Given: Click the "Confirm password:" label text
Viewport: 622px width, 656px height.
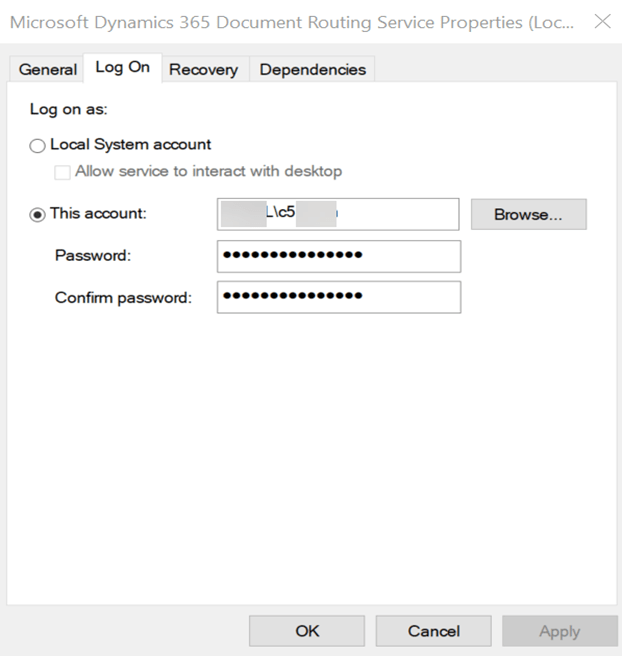Looking at the screenshot, I should point(123,297).
